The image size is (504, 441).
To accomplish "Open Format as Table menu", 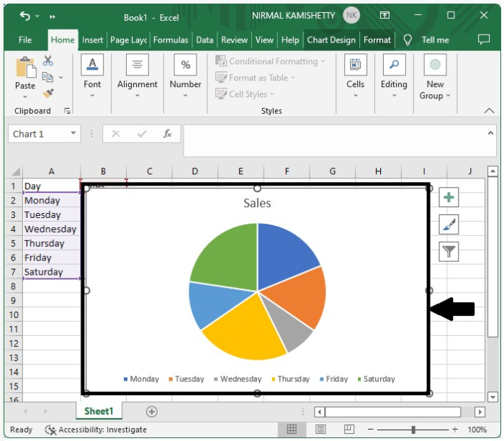I will coord(255,78).
